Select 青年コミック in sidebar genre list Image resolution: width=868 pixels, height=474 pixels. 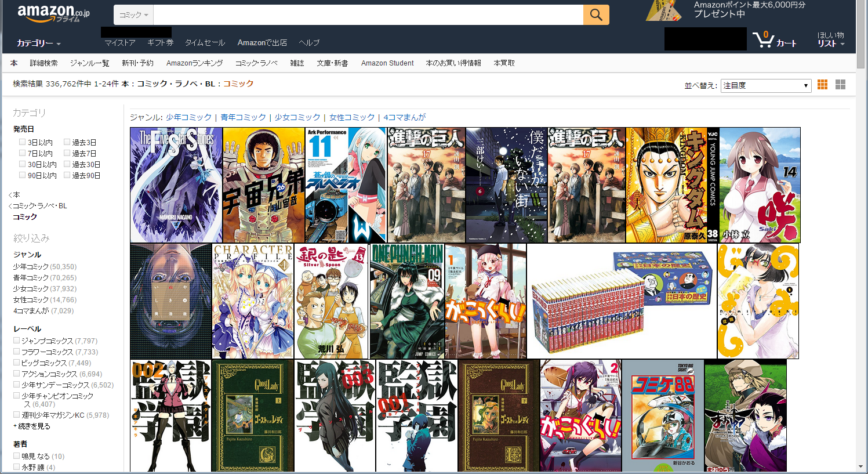click(31, 278)
